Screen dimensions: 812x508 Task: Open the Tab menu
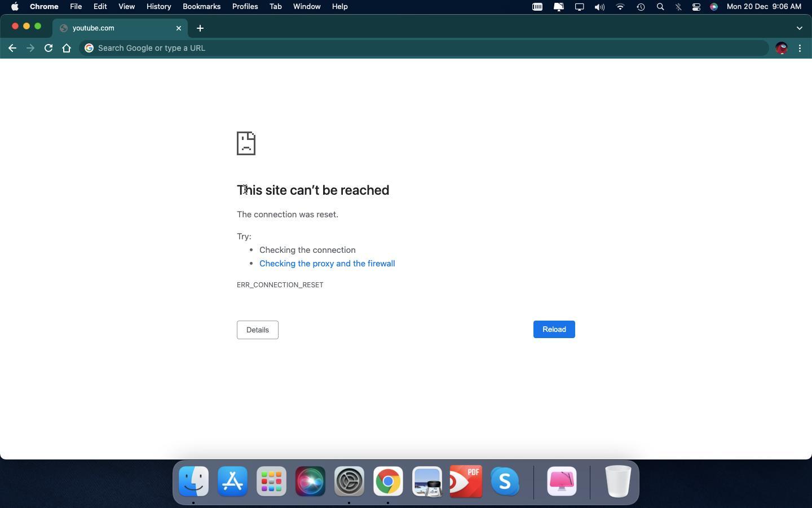coord(275,7)
